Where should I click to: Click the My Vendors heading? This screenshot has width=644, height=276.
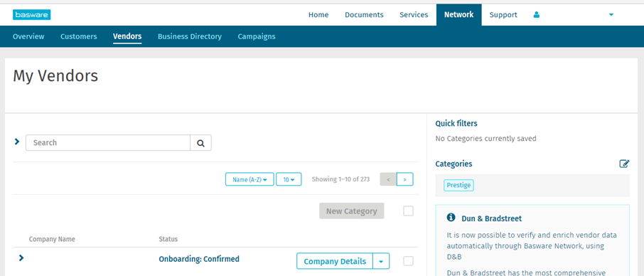point(55,76)
